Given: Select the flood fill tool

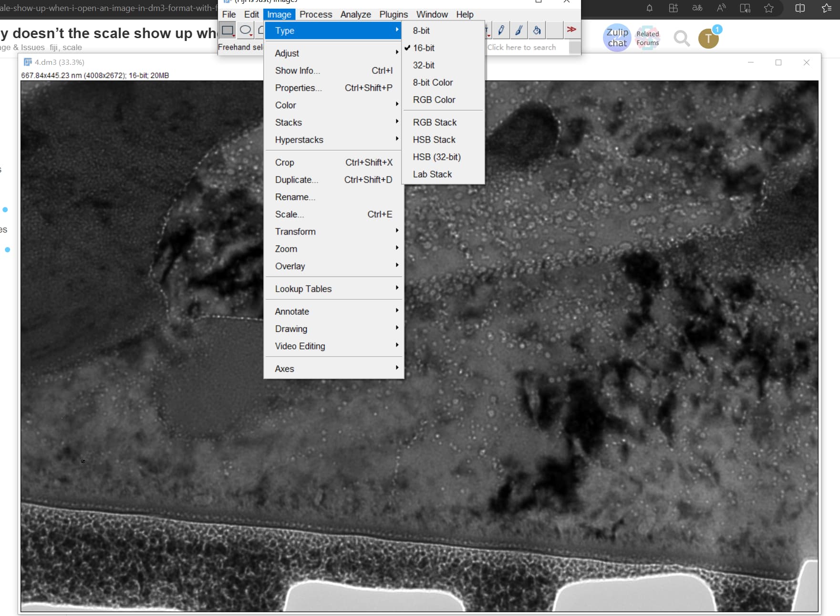Looking at the screenshot, I should (536, 30).
